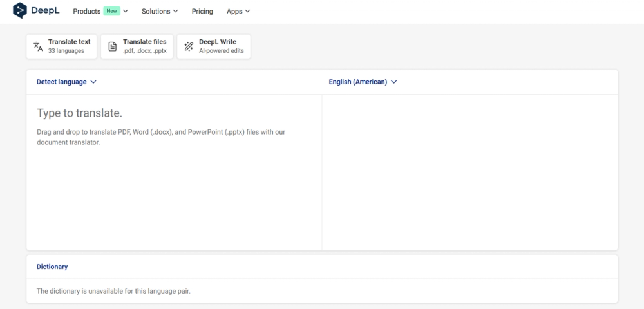The height and width of the screenshot is (309, 644).
Task: Click the Translate text language icon
Action: [38, 46]
